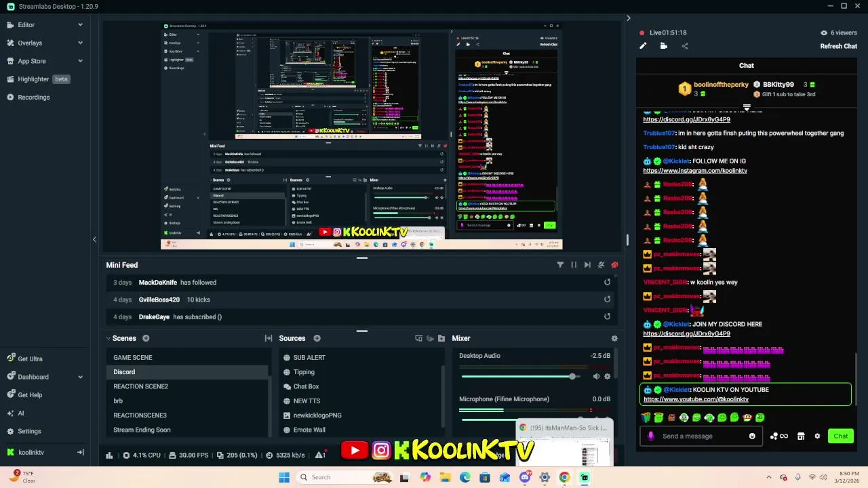Edit stream info with pencil icon
Screen dimensions: 868x488
pos(643,46)
